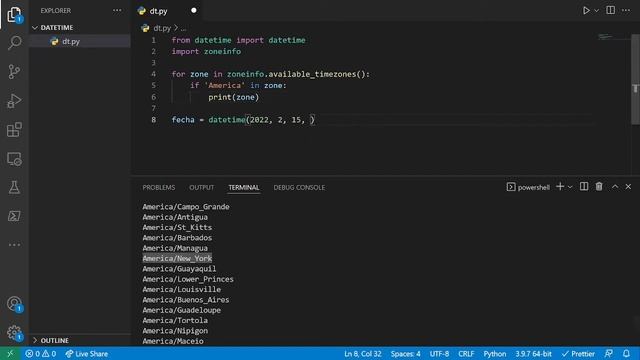Select Python interpreter 3.9.7 64-bit
Screen dimensions: 640x360
[x=533, y=353]
